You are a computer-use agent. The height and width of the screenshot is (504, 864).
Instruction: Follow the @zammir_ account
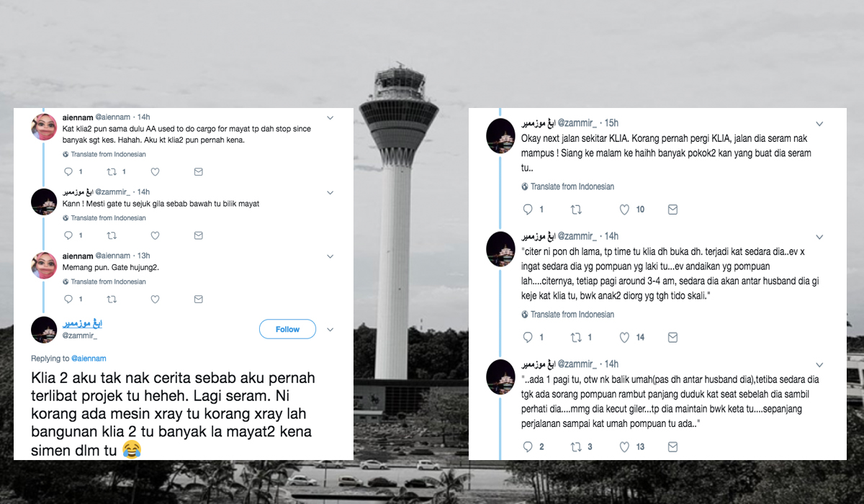(x=287, y=329)
